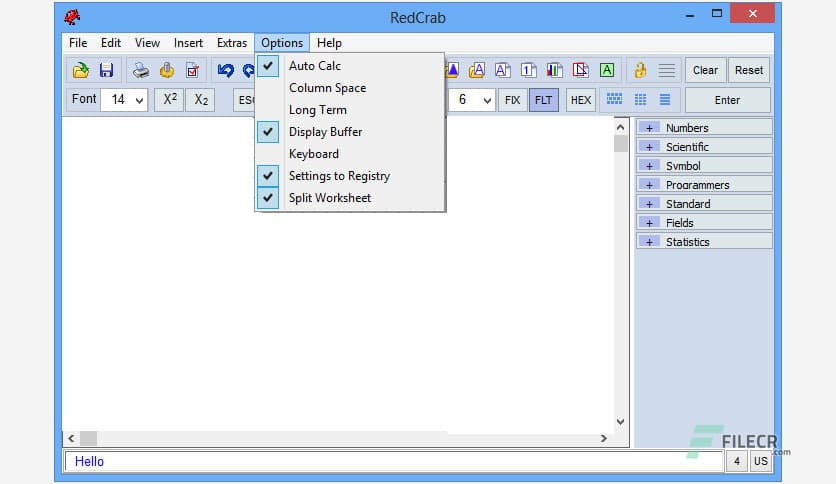Screen dimensions: 836x484
Task: Open the Edit menu
Action: [x=111, y=43]
